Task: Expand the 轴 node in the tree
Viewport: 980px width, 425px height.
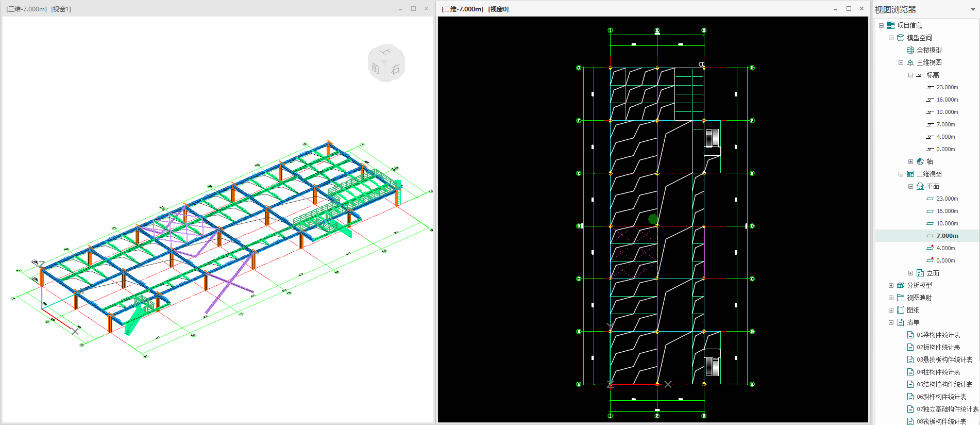Action: point(910,161)
